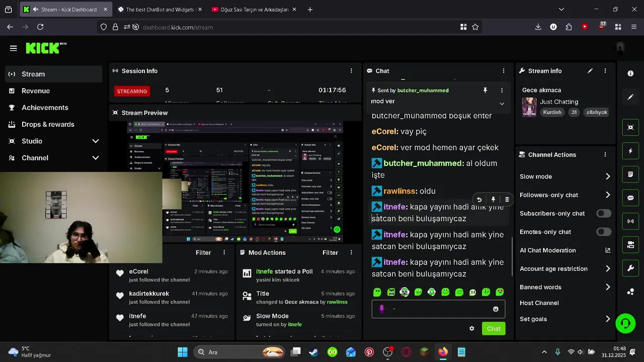Switch to 'Oğuz Sasi Tarçın ve Arkadaşları' tab
644x362 pixels.
(254, 10)
